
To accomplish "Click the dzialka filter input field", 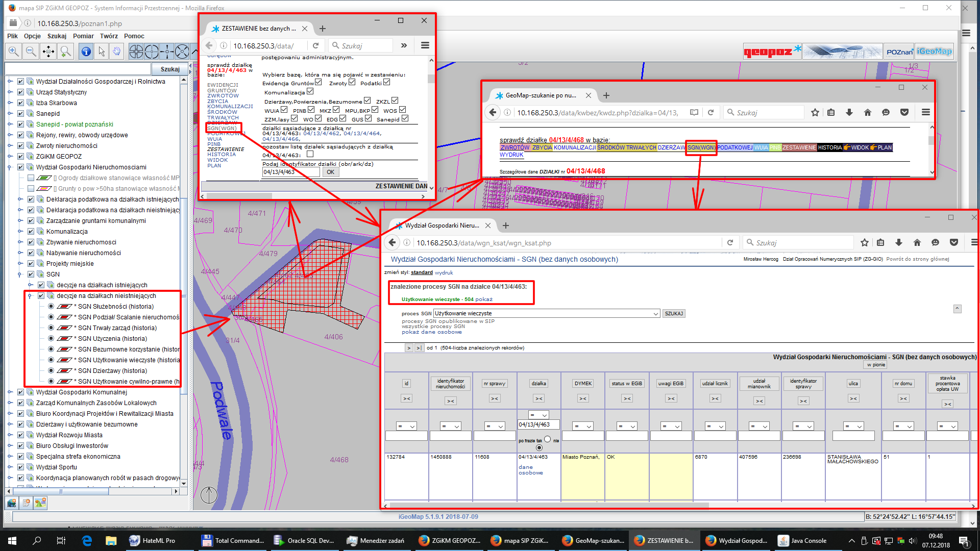I will 538,425.
